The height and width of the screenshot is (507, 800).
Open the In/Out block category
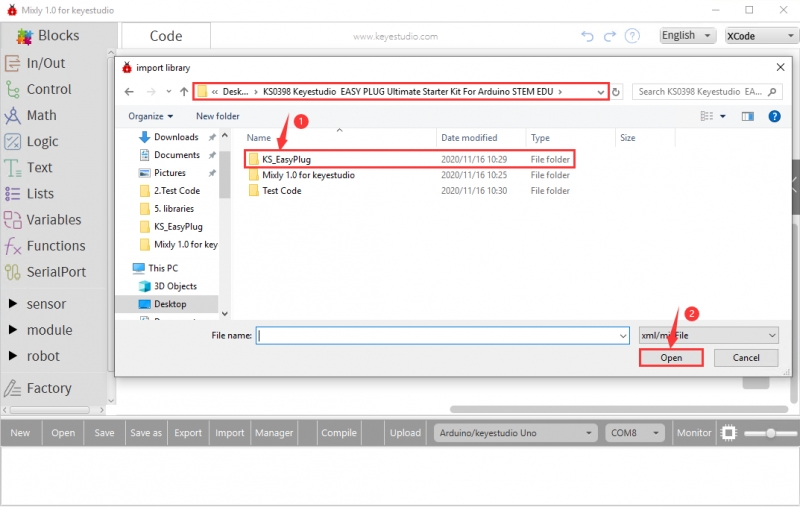click(x=36, y=63)
